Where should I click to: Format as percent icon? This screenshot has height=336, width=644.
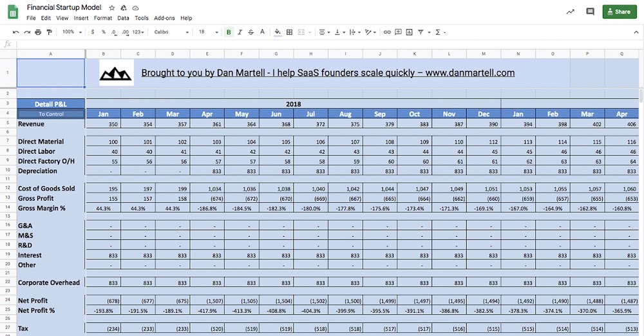tap(104, 32)
